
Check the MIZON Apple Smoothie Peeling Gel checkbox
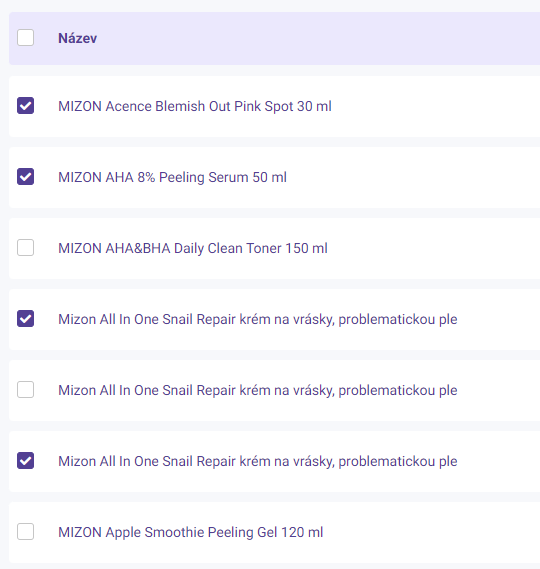tap(25, 532)
